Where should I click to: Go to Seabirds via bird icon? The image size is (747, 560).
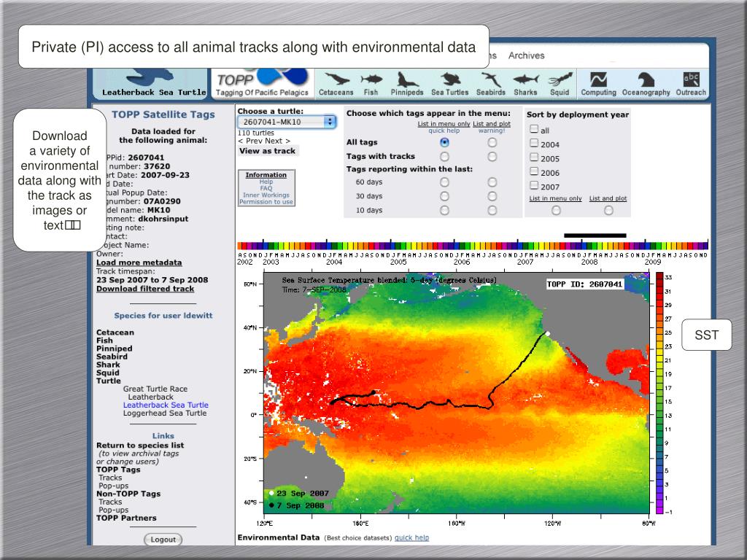[x=491, y=84]
